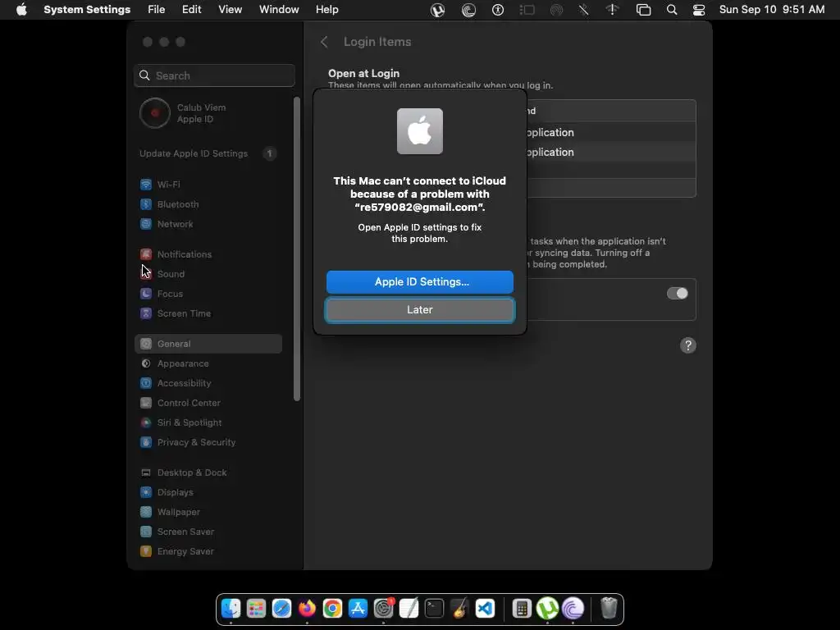Click the uTorrent menu bar icon
This screenshot has width=840, height=630.
pyautogui.click(x=438, y=10)
